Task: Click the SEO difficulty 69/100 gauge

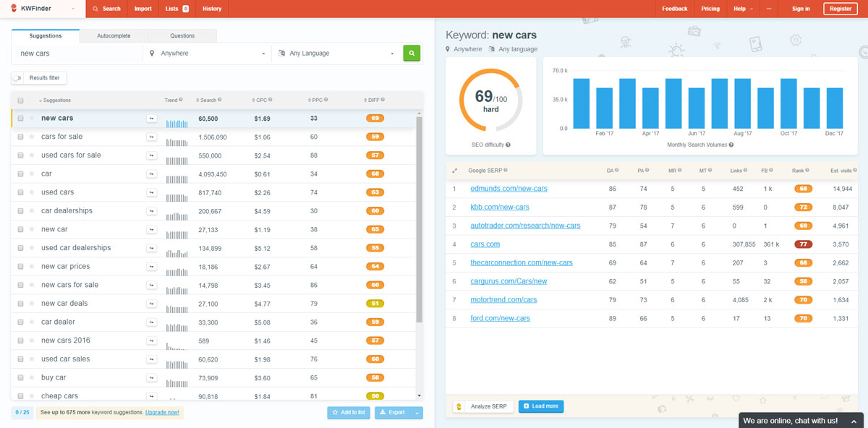Action: click(491, 100)
